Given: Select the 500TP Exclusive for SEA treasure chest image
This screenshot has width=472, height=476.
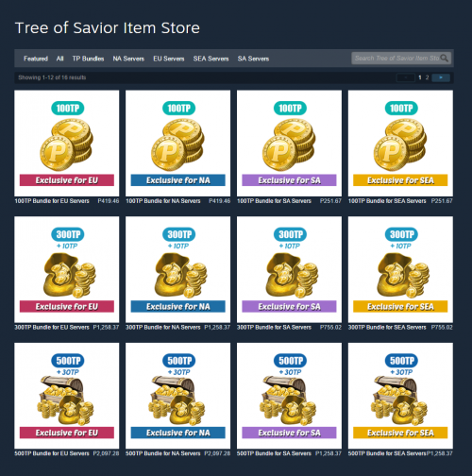Looking at the screenshot, I should 400,396.
